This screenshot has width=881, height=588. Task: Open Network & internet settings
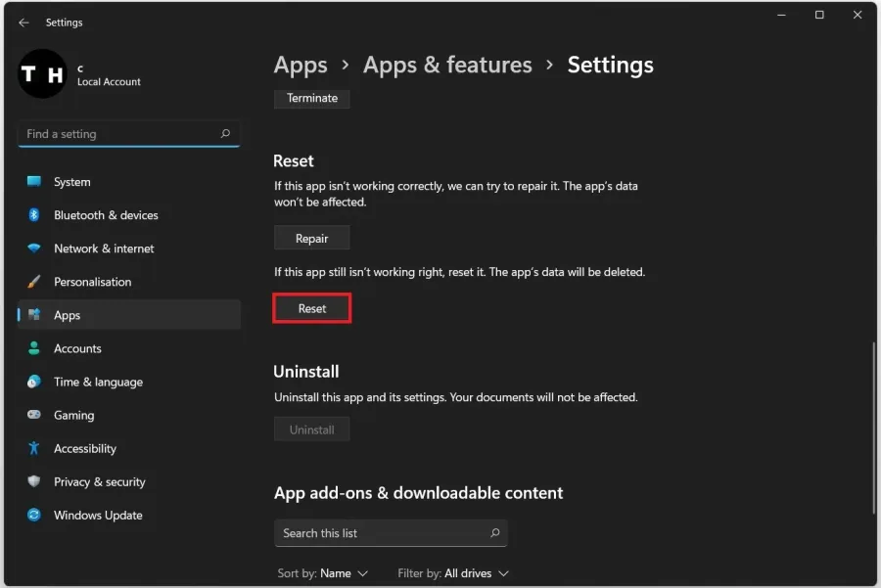[129, 248]
